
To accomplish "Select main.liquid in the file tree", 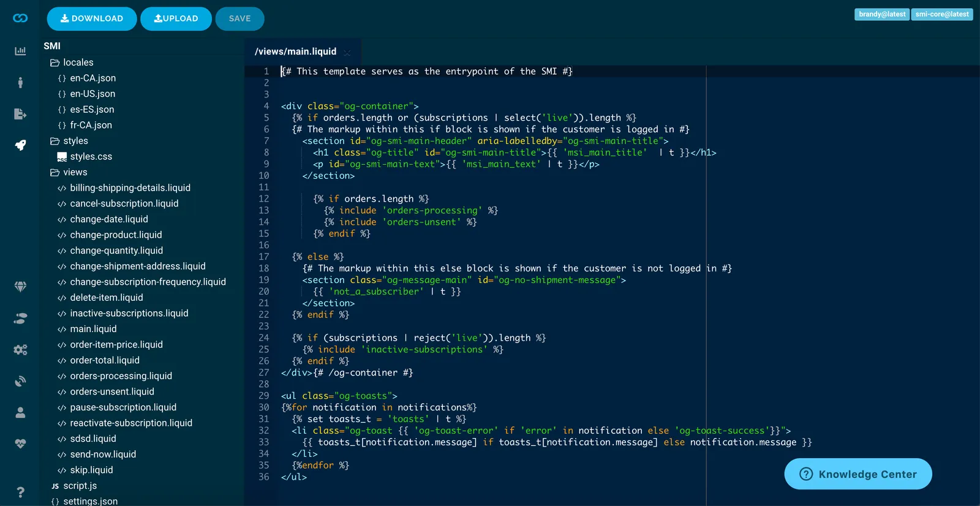I will pyautogui.click(x=87, y=329).
